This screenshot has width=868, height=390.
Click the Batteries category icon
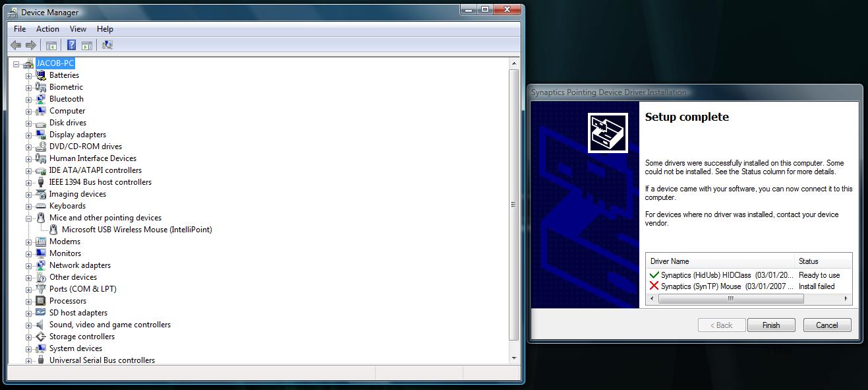(41, 75)
